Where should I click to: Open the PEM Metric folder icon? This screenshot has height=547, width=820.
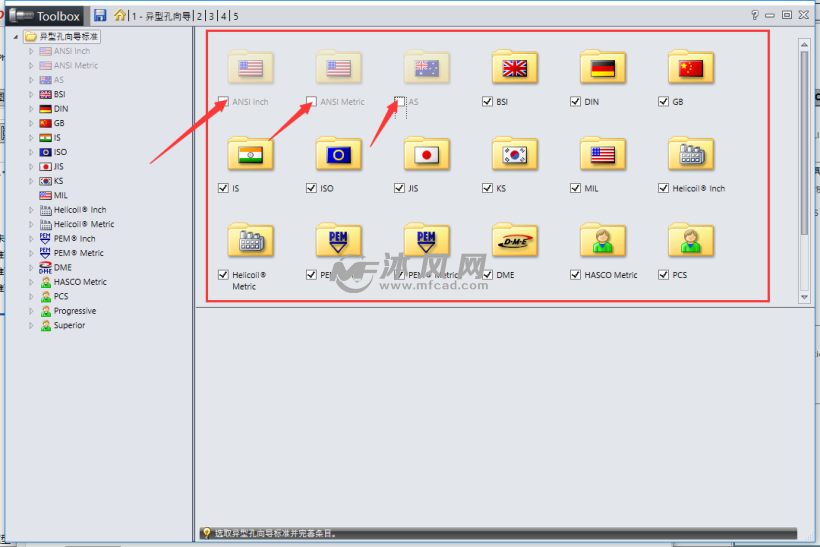pos(427,240)
